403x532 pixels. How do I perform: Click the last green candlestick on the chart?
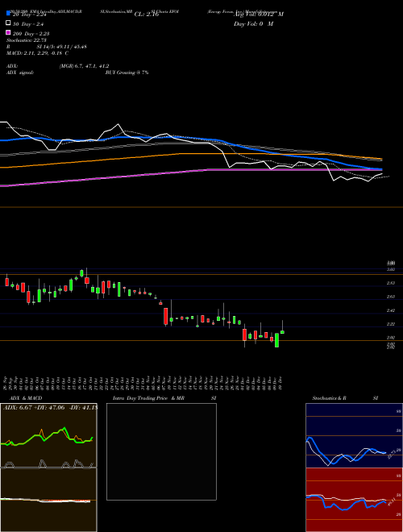pyautogui.click(x=282, y=332)
